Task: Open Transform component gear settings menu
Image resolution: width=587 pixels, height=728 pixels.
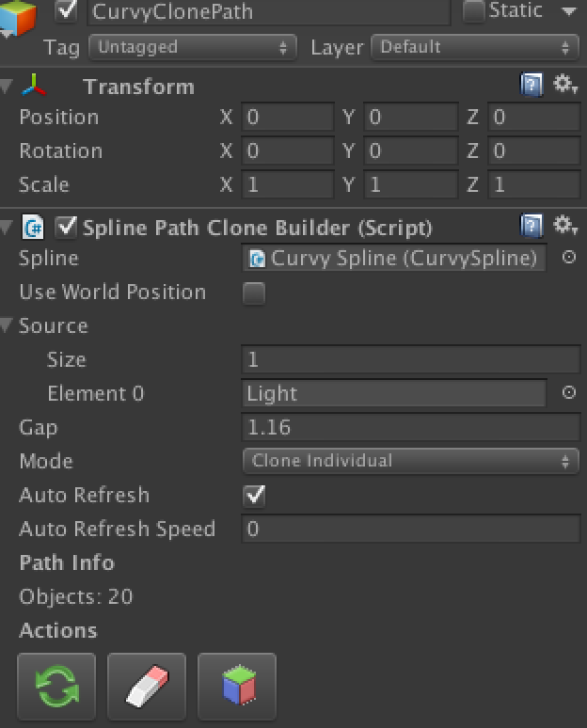Action: [564, 85]
